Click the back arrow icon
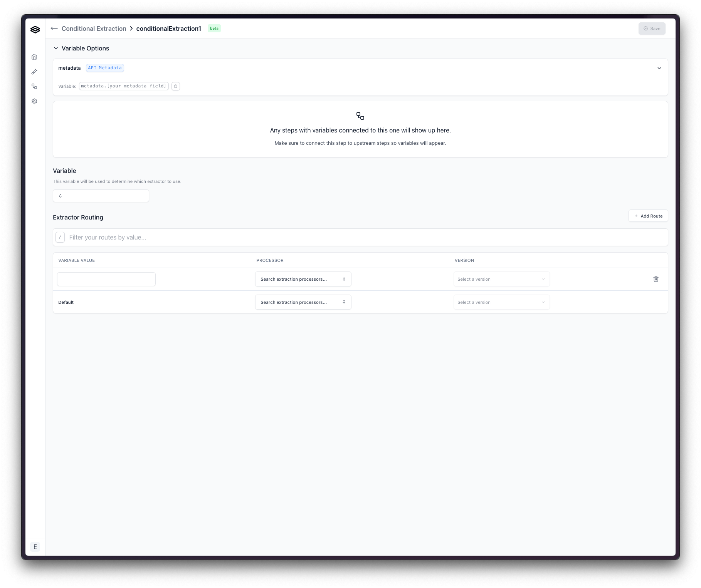Viewport: 701px width, 588px height. [54, 28]
